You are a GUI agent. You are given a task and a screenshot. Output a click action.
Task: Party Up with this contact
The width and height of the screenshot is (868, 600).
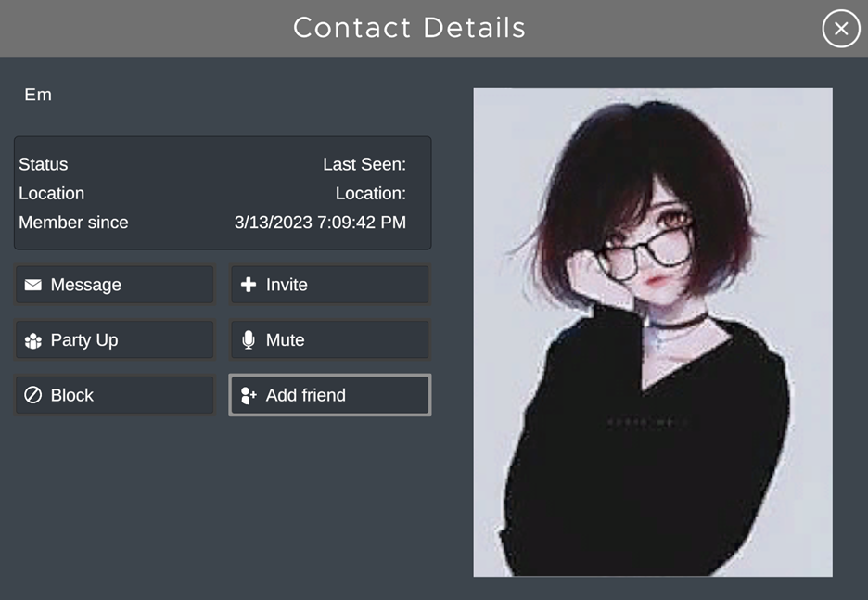click(115, 339)
